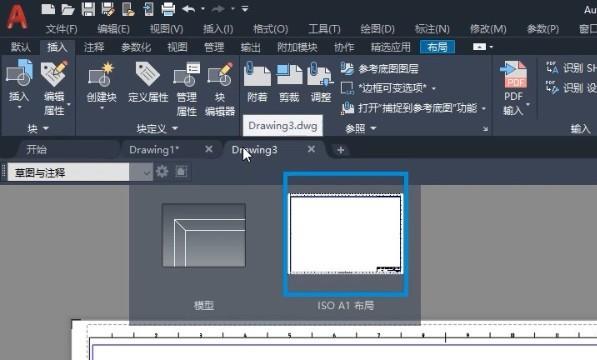This screenshot has height=360, width=597.
Task: Click the icon right of workspace gear
Action: (181, 172)
